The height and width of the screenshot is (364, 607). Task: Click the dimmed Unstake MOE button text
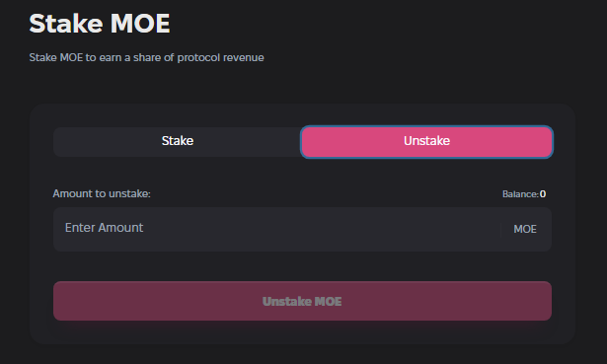point(302,301)
